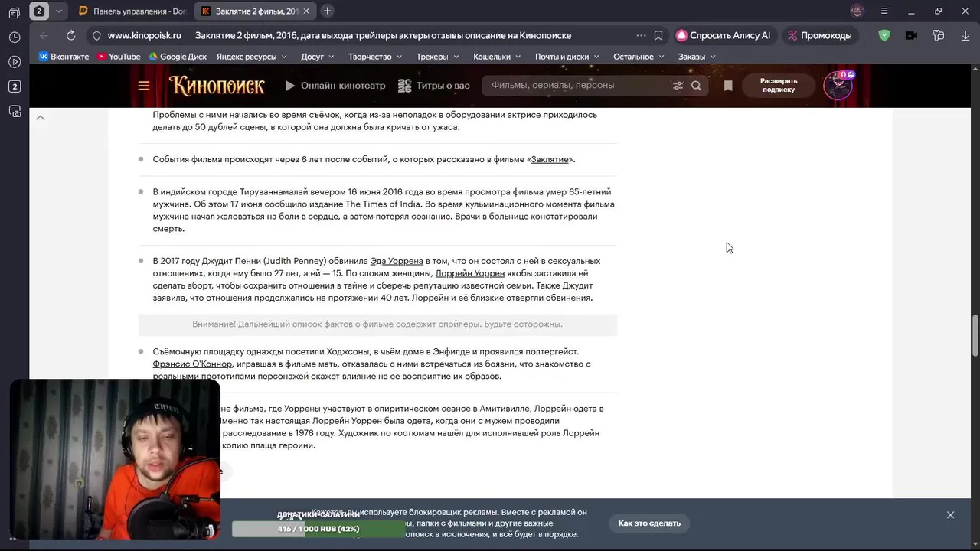Viewport: 980px width, 551px height.
Task: Click the tab group badge labeled 2
Action: tap(39, 11)
